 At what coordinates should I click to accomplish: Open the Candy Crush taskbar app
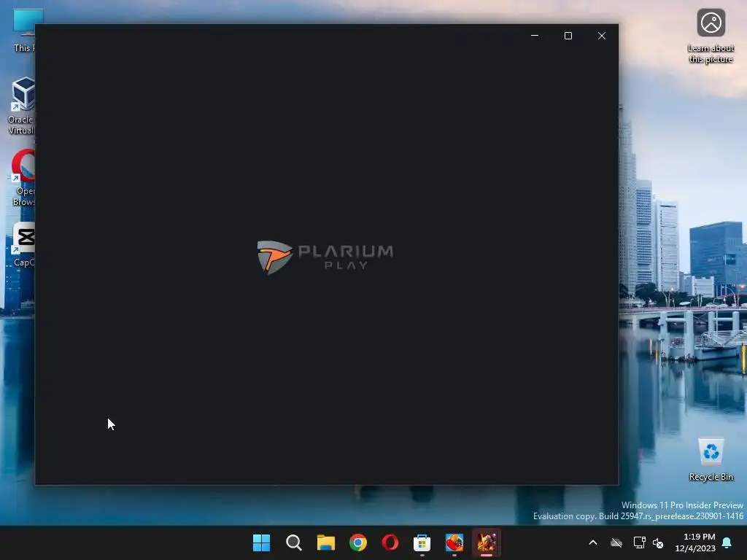click(454, 542)
